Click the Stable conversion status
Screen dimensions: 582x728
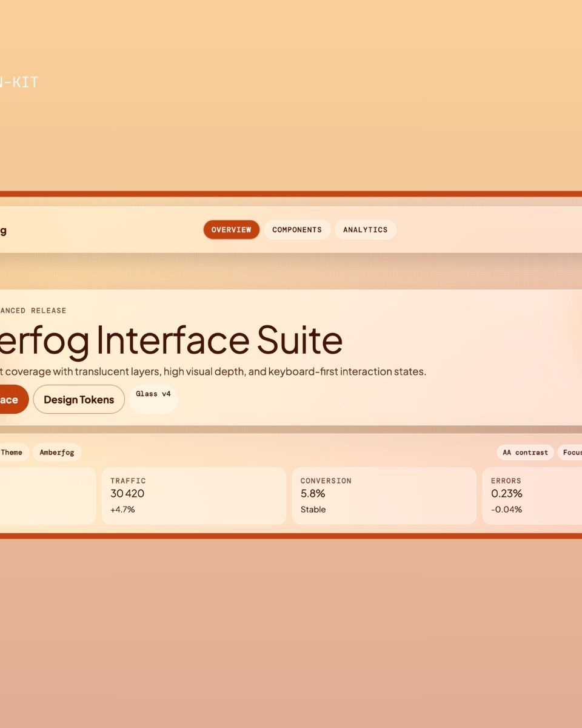pos(313,510)
